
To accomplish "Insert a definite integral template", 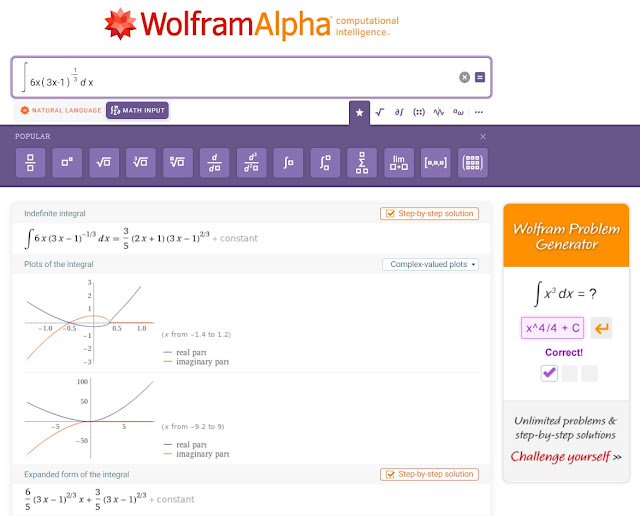I will click(x=325, y=163).
